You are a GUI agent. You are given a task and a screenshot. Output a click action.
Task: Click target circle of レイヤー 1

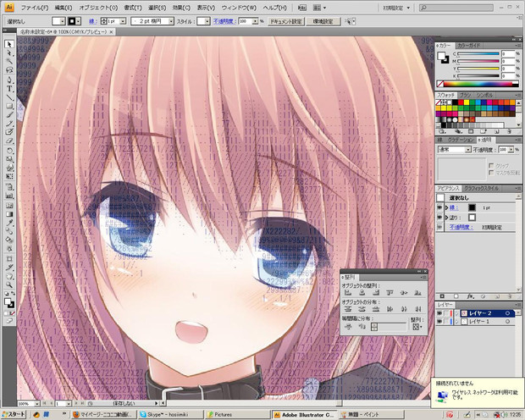coord(507,322)
